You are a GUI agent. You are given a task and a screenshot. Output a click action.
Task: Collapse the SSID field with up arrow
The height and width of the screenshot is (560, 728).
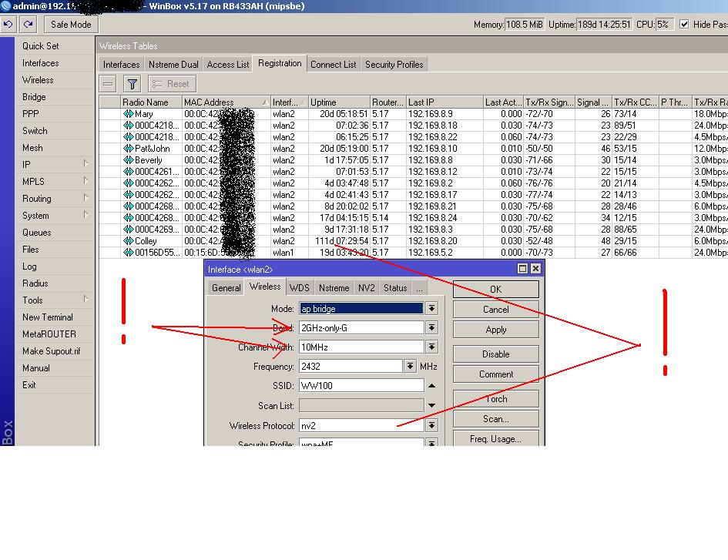pos(431,386)
